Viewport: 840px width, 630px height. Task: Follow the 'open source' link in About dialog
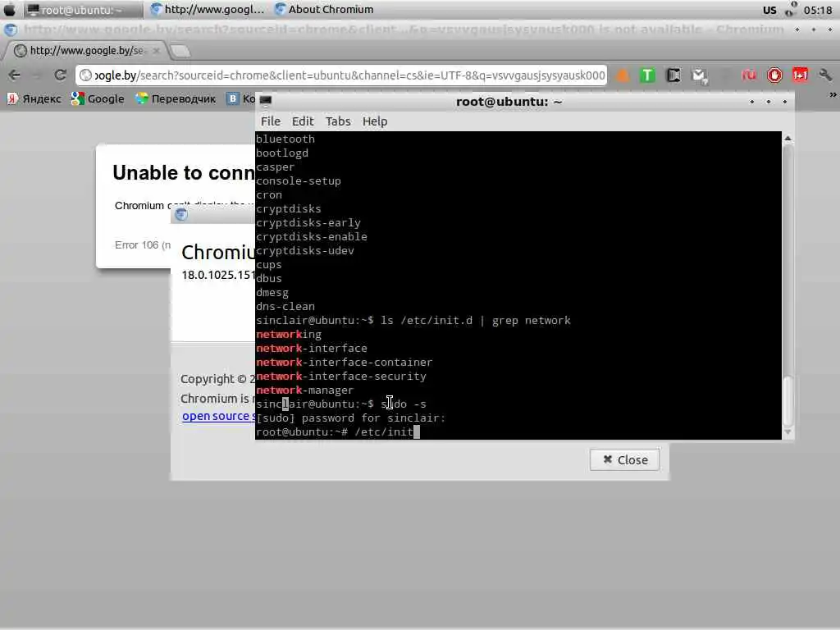(x=218, y=416)
